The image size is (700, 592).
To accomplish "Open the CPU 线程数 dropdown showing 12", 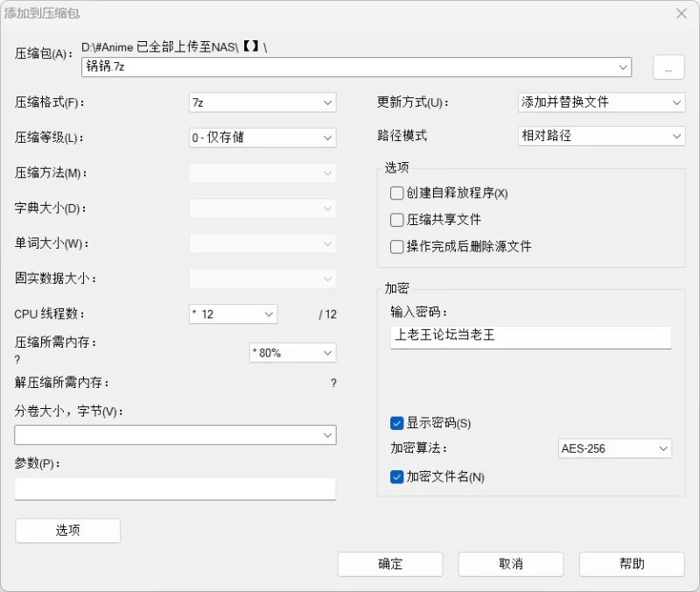I will (233, 314).
